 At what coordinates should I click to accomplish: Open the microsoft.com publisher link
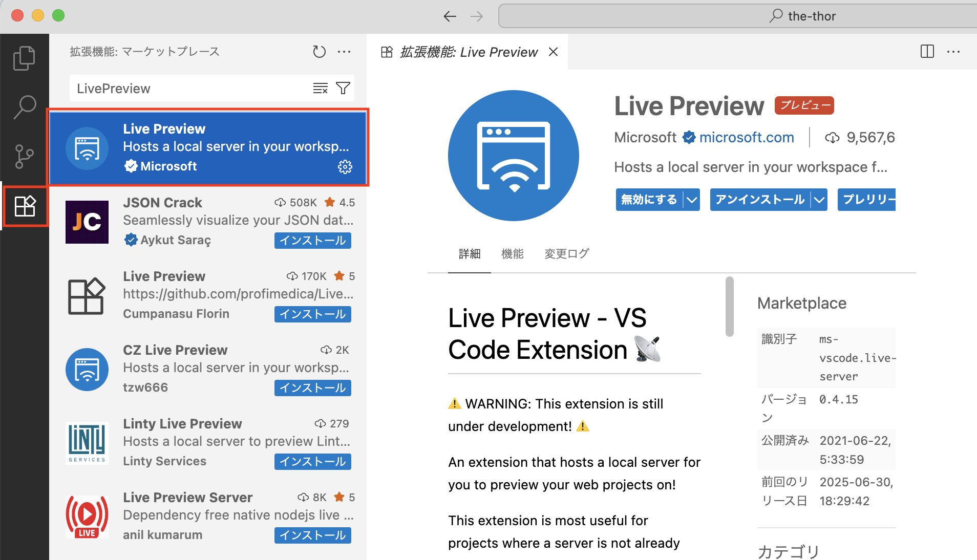point(747,137)
